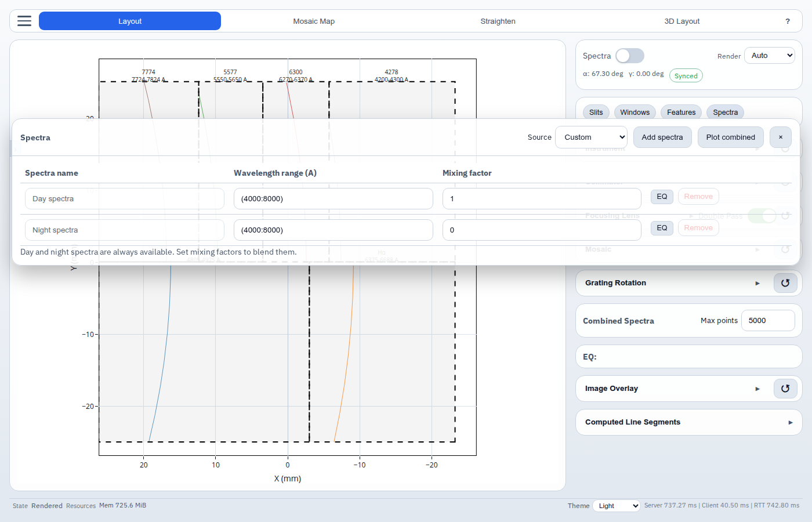
Task: Click the 4278 line label
Action: pyautogui.click(x=391, y=72)
